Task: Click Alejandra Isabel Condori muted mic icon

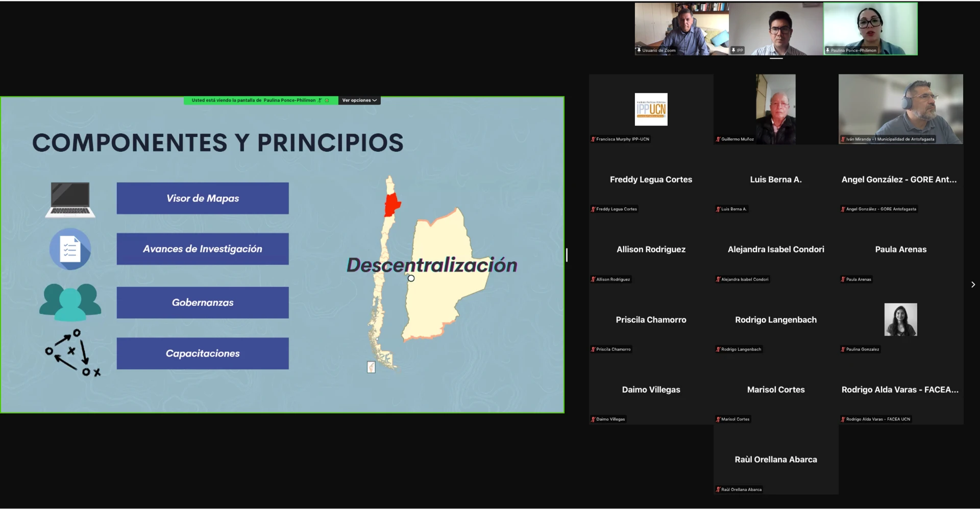Action: pos(718,279)
